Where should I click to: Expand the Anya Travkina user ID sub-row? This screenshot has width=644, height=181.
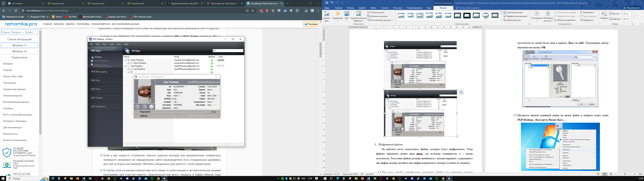coord(128,63)
